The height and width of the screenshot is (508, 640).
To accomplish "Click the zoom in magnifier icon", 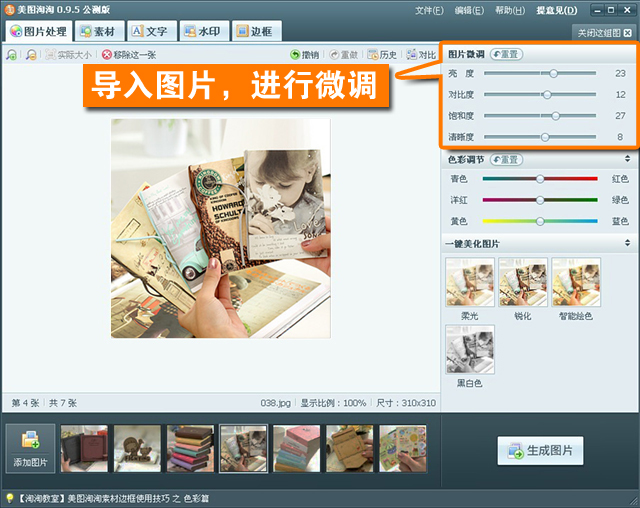I will point(11,54).
